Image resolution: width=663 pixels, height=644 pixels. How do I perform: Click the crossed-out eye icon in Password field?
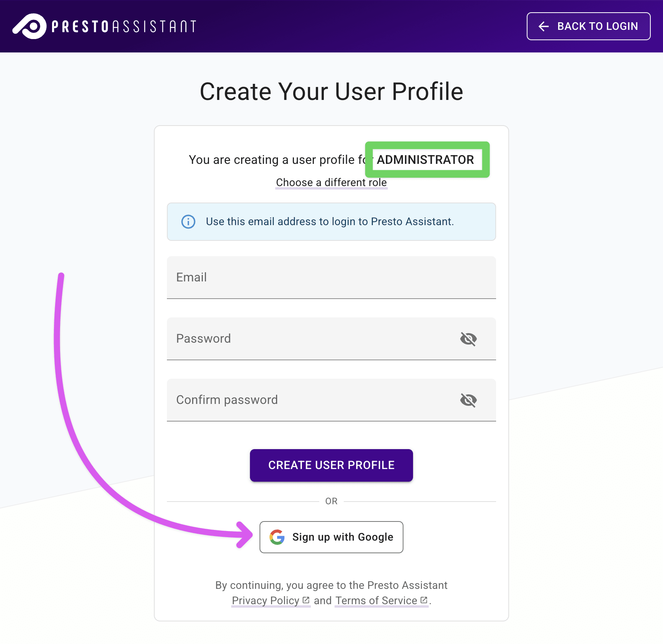pos(469,338)
